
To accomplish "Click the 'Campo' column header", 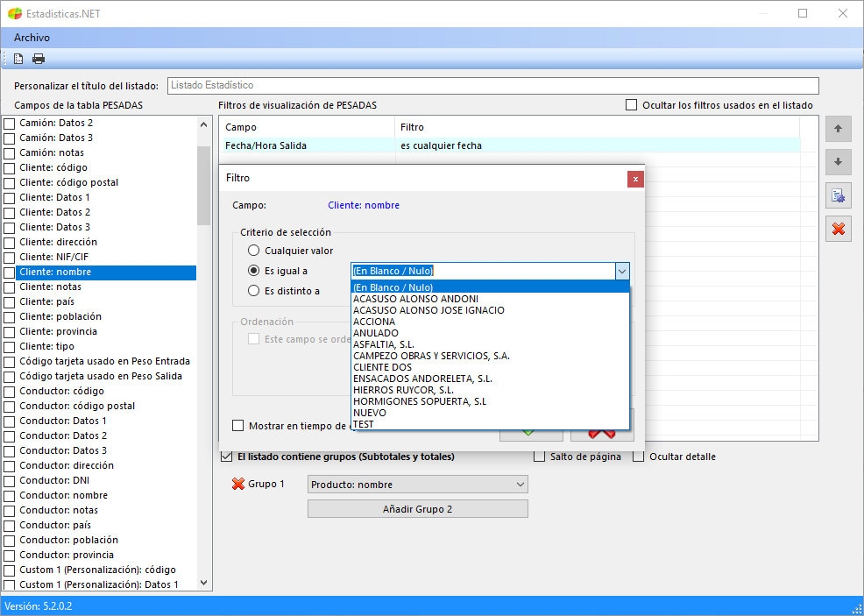I will coord(307,127).
